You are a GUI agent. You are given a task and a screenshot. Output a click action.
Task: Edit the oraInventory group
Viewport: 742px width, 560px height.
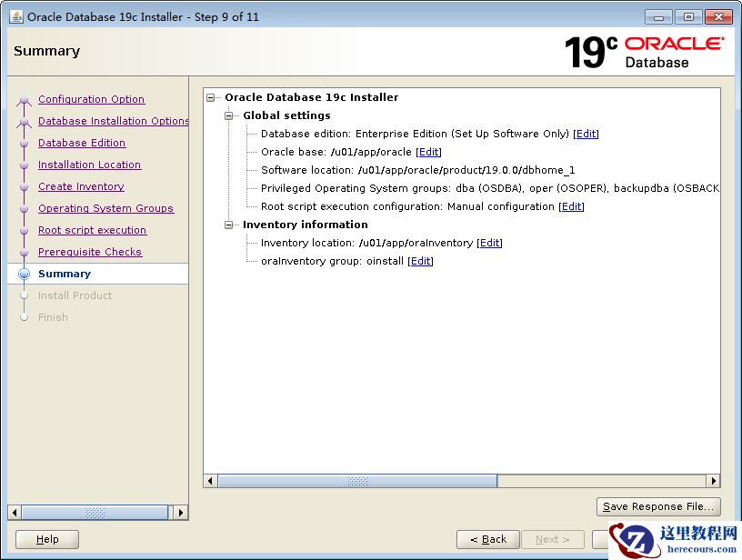tap(420, 261)
